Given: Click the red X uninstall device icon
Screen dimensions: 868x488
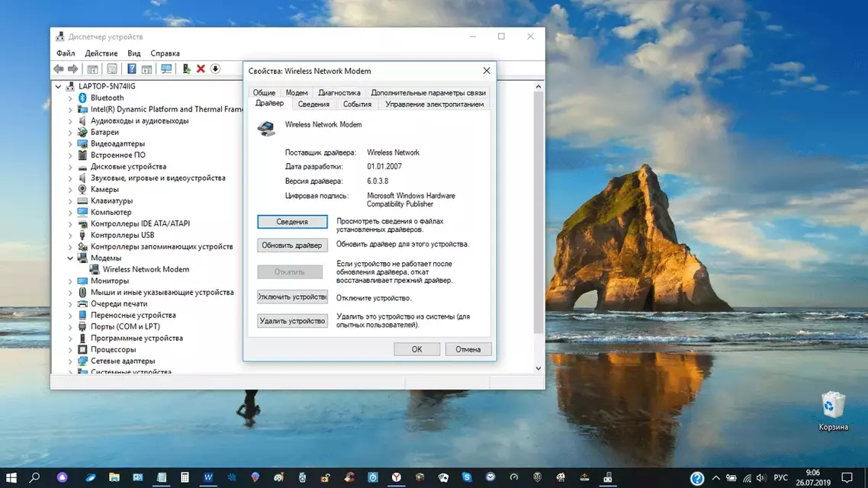Looking at the screenshot, I should coord(201,69).
